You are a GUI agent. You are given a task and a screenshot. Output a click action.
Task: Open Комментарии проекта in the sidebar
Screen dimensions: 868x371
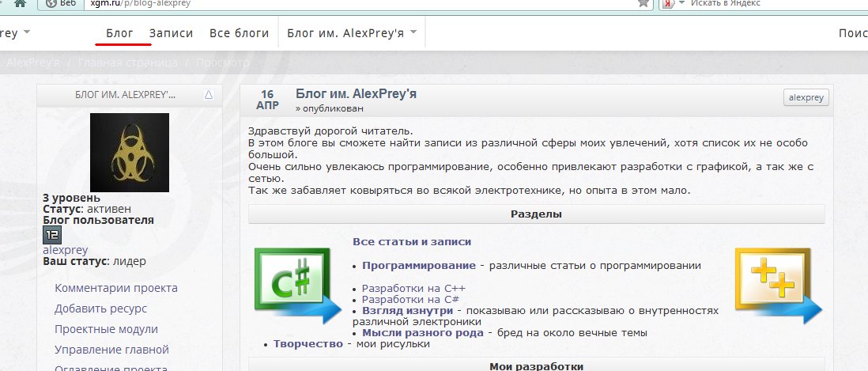tap(116, 288)
